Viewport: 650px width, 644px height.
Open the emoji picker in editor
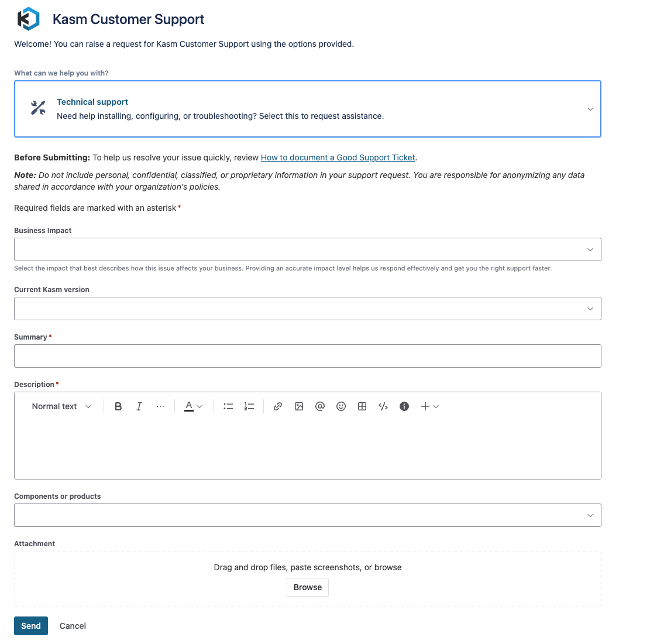point(341,406)
